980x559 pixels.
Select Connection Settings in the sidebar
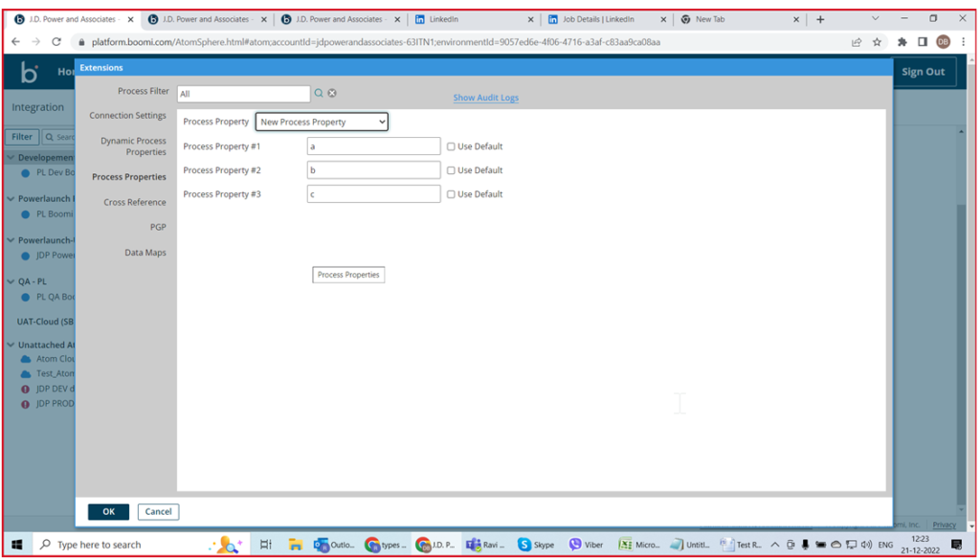tap(127, 116)
